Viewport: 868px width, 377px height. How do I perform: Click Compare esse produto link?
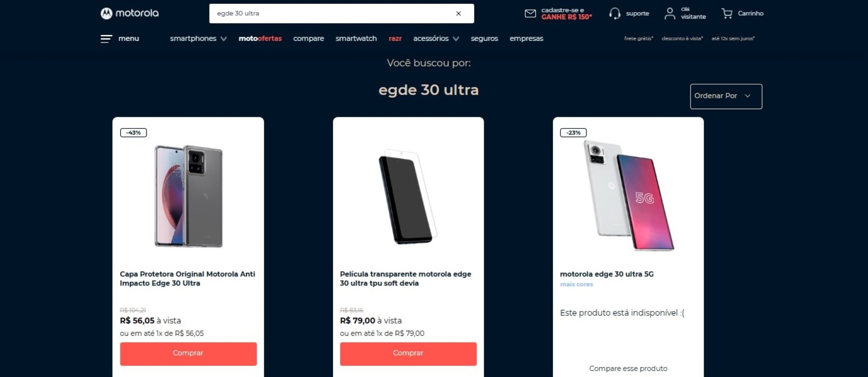(x=628, y=369)
